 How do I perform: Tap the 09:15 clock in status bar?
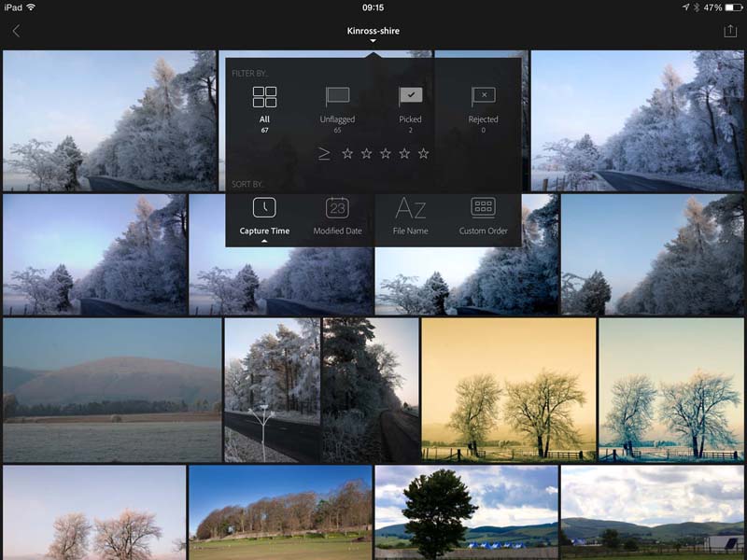pos(373,7)
